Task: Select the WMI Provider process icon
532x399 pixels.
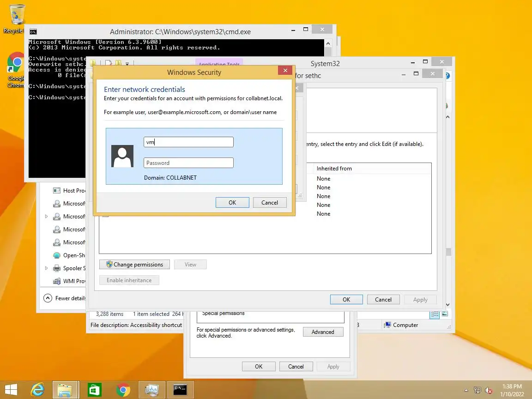Action: (x=57, y=281)
